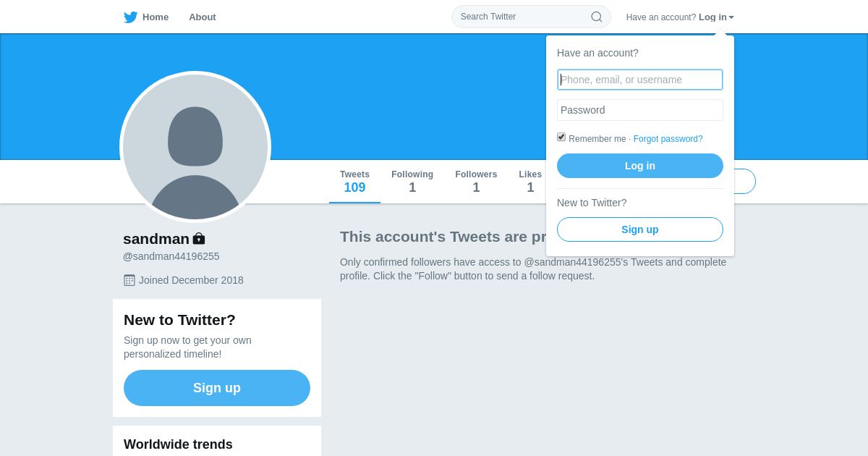868x456 pixels.
Task: Click the calendar icon beside Joined December 2018
Action: (129, 280)
